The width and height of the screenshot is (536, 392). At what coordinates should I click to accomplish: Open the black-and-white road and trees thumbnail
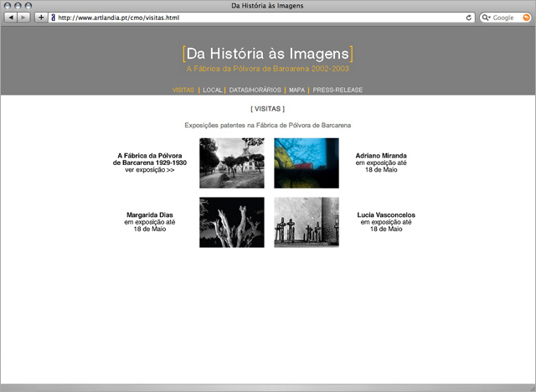click(x=232, y=163)
